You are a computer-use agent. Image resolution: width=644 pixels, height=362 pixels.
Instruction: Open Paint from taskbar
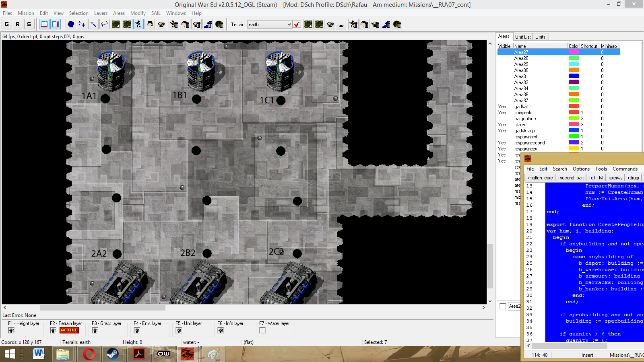point(213,354)
